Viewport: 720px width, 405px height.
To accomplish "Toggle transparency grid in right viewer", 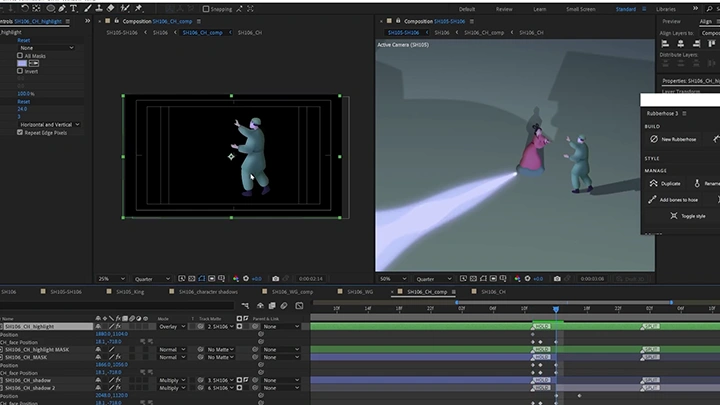I will tap(473, 279).
